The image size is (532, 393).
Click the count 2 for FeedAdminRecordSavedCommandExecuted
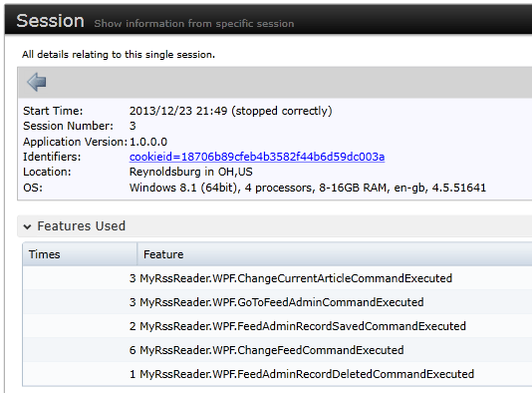(x=133, y=326)
